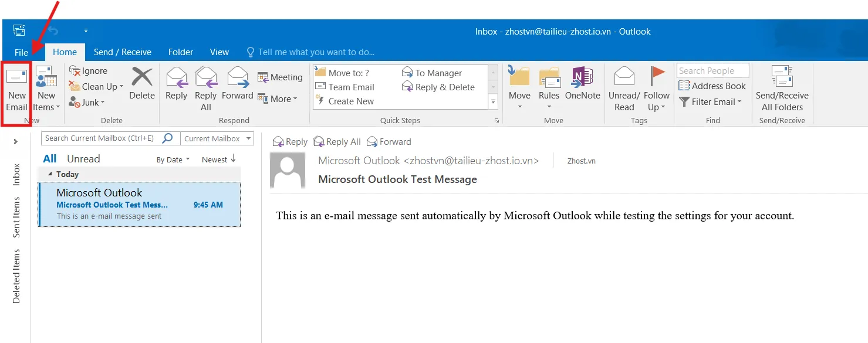Screen dimensions: 868x343
Task: Click Send/Receive All Folders
Action: 782,88
